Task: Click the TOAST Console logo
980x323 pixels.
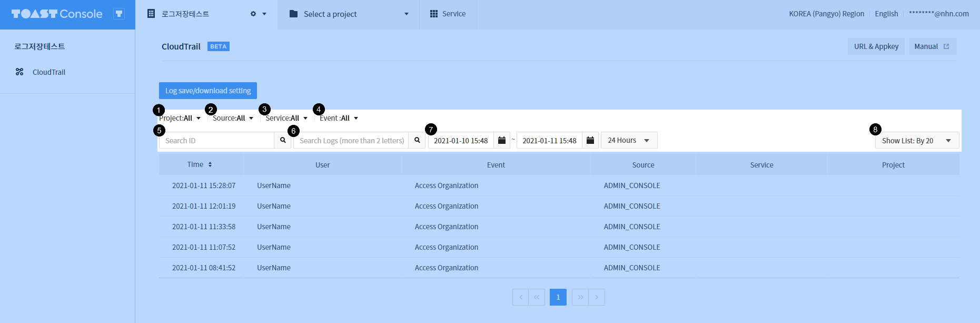Action: click(x=57, y=14)
